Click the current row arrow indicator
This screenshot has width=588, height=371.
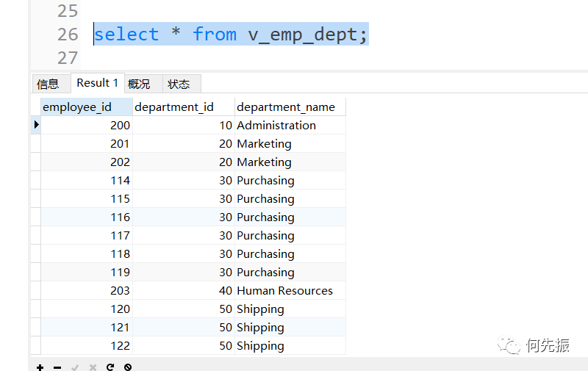(x=36, y=125)
